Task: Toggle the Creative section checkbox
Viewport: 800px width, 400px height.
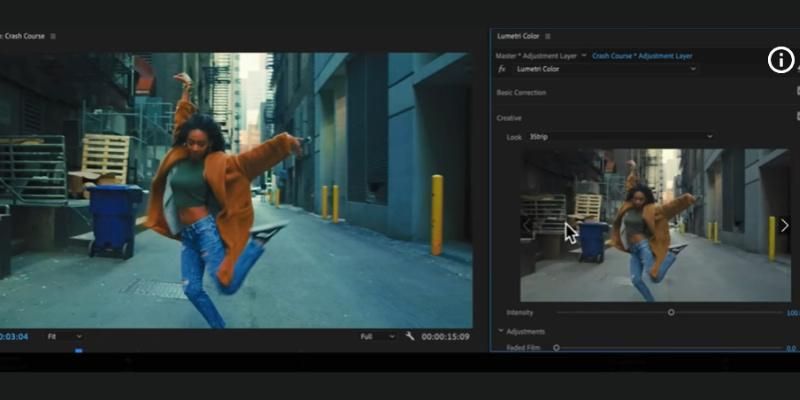Action: point(797,117)
